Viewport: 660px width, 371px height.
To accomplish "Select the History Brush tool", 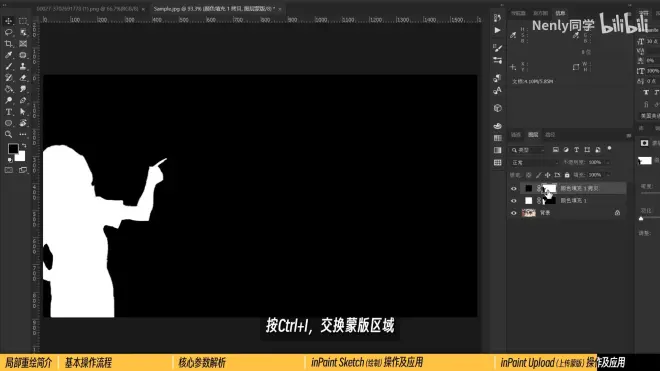I will (8, 78).
